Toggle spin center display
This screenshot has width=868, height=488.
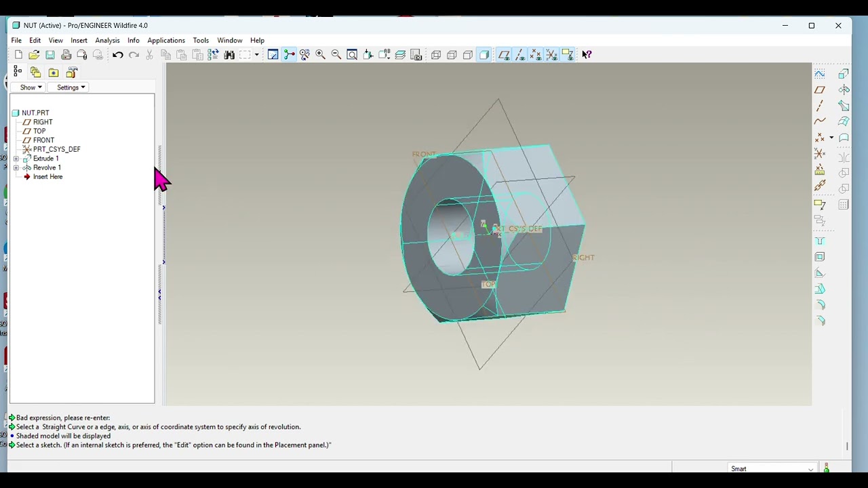289,55
